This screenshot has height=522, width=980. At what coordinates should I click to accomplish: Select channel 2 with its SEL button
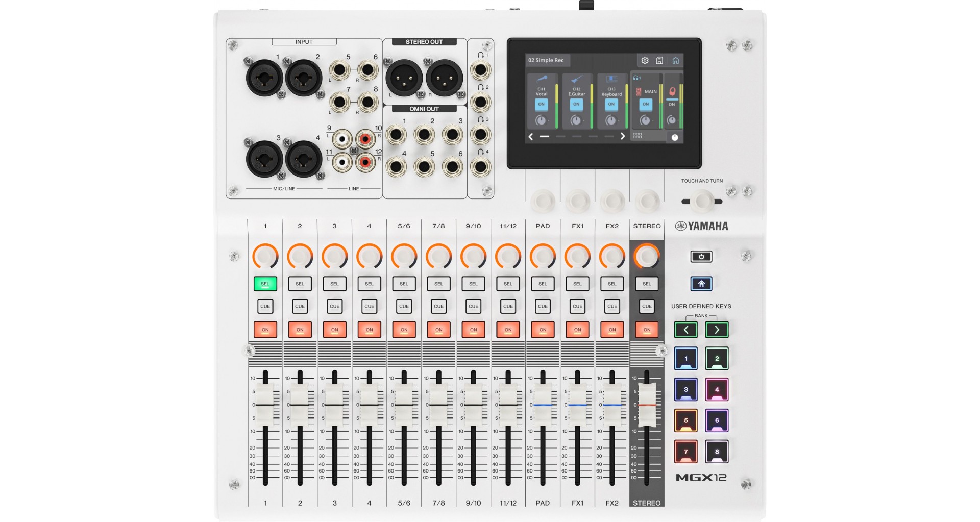click(x=300, y=284)
